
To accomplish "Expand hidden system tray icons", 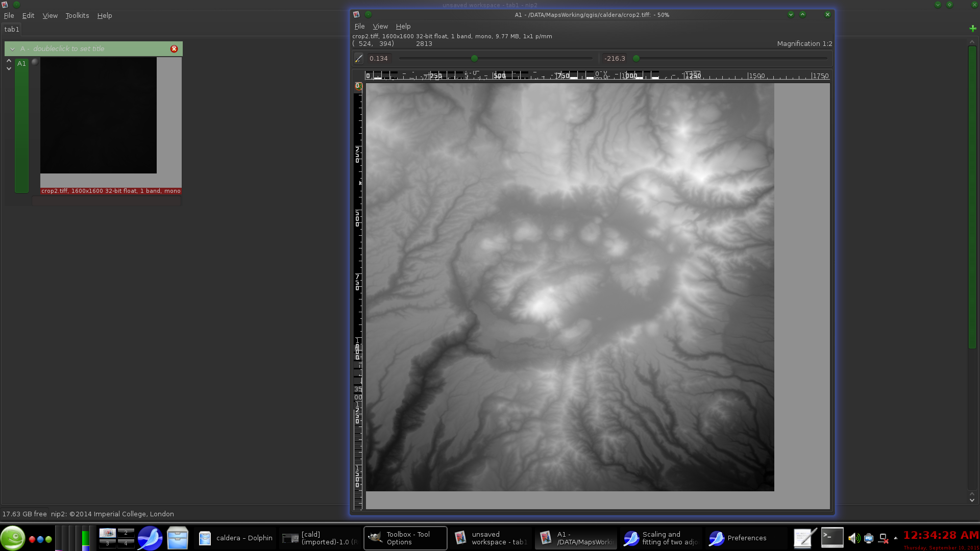I will (896, 538).
